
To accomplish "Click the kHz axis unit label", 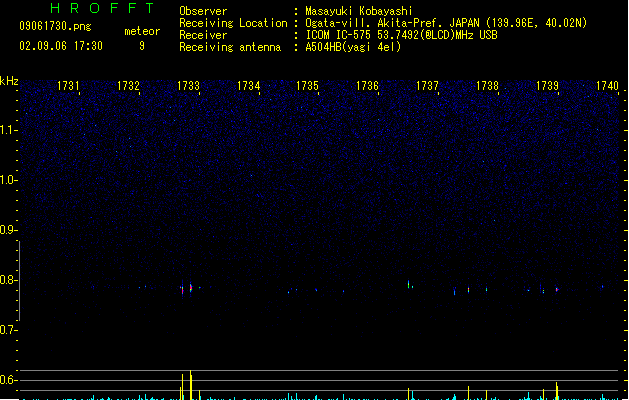I will (9, 81).
